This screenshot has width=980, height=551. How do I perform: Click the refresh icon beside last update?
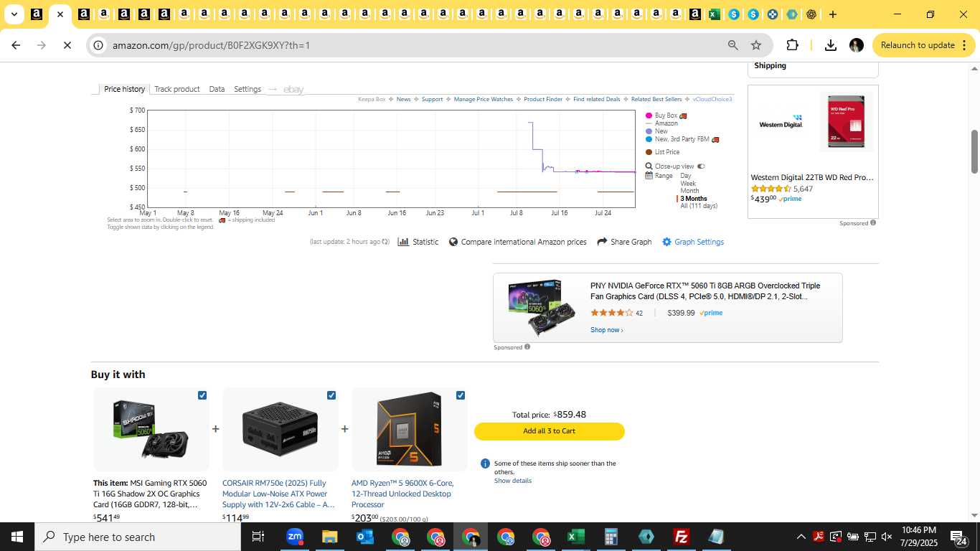point(386,242)
